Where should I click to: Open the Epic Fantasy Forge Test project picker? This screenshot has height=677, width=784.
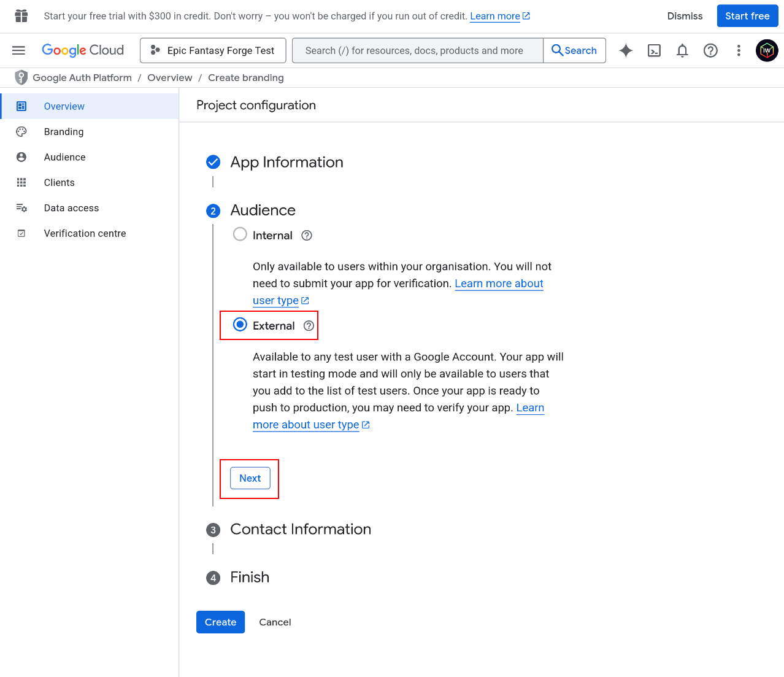pos(213,50)
